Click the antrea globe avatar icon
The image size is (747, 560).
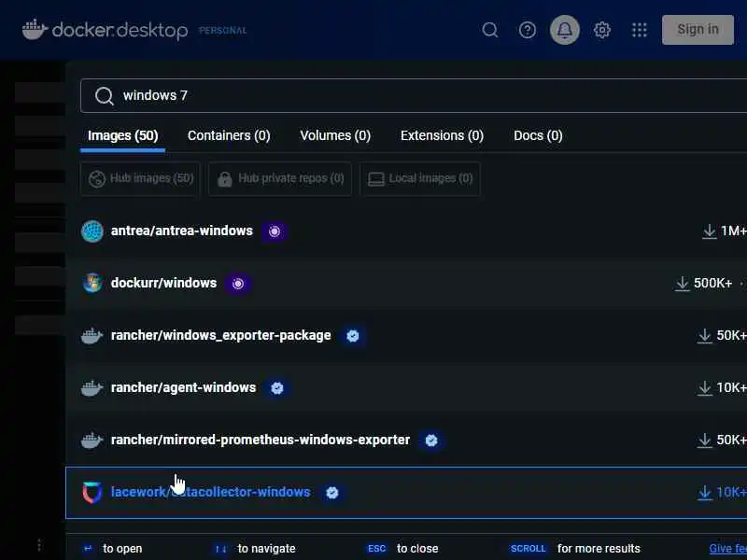pyautogui.click(x=92, y=231)
